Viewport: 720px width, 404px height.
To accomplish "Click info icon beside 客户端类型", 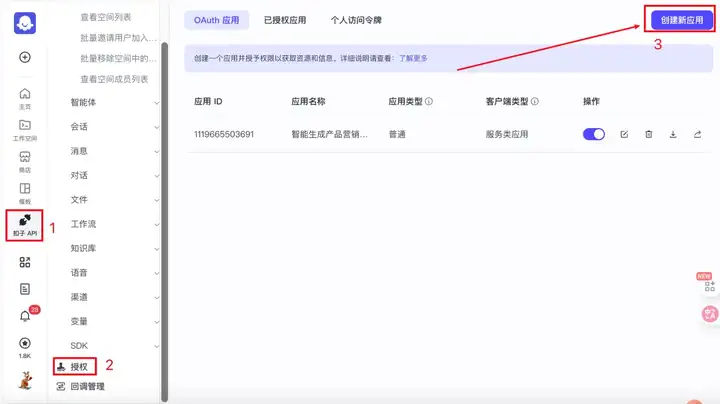I will [x=534, y=101].
